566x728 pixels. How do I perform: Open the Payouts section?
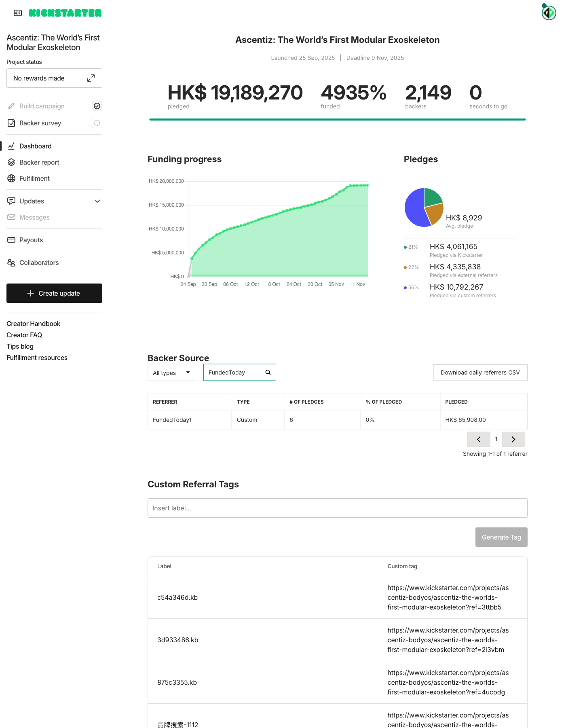tap(31, 240)
